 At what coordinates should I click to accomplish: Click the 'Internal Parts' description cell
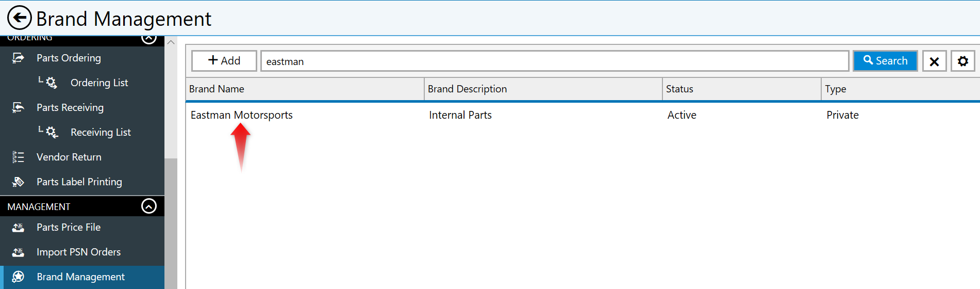click(460, 115)
